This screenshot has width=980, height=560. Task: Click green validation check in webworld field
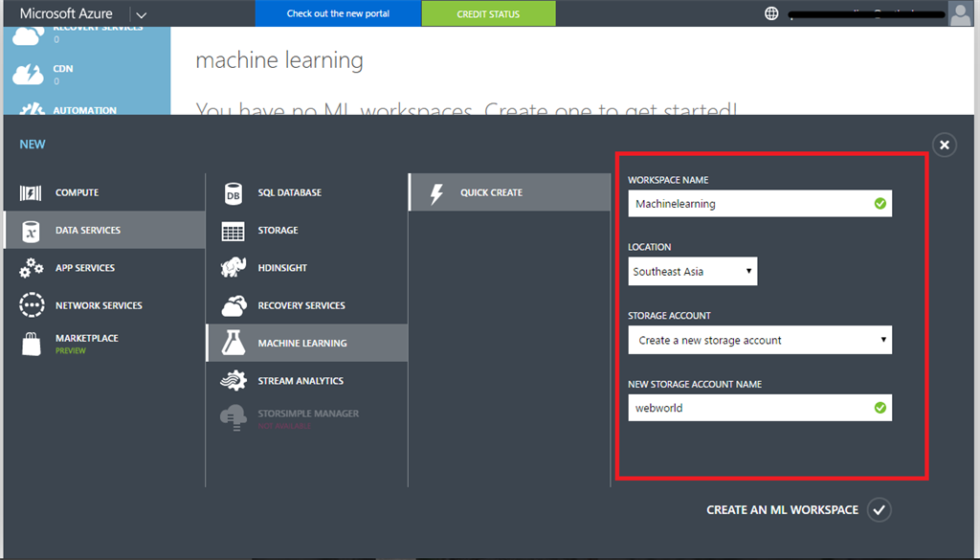tap(880, 408)
